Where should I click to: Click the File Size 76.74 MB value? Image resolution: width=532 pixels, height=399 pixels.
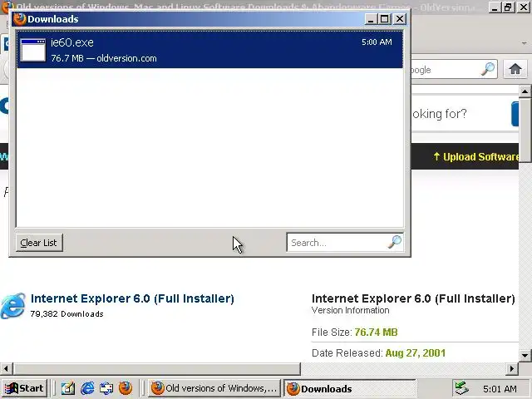376,332
